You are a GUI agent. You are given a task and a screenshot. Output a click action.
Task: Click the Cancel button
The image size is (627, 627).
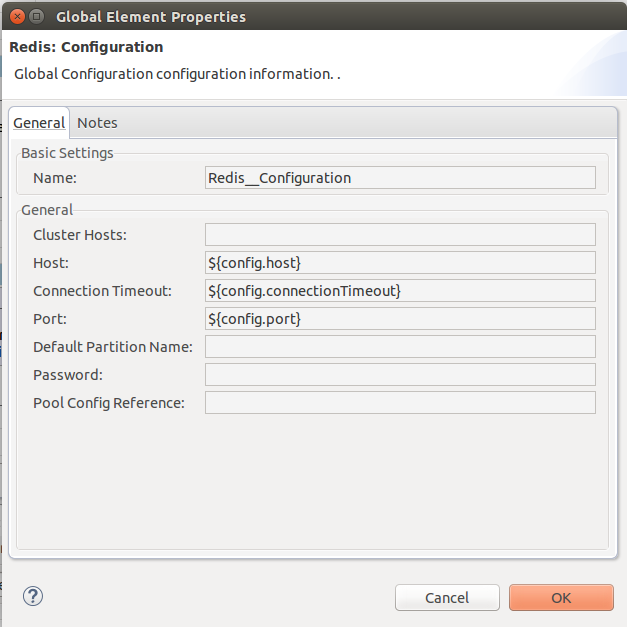pyautogui.click(x=446, y=598)
